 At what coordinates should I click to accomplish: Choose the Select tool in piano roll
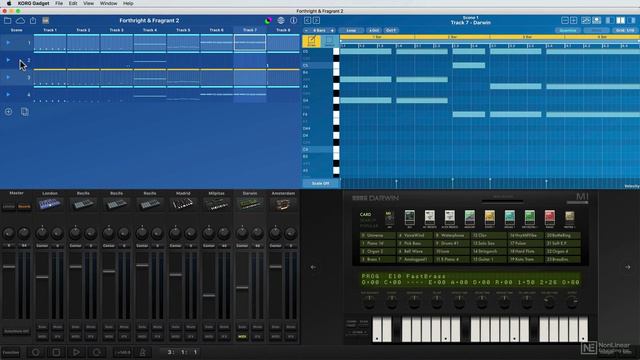click(329, 41)
